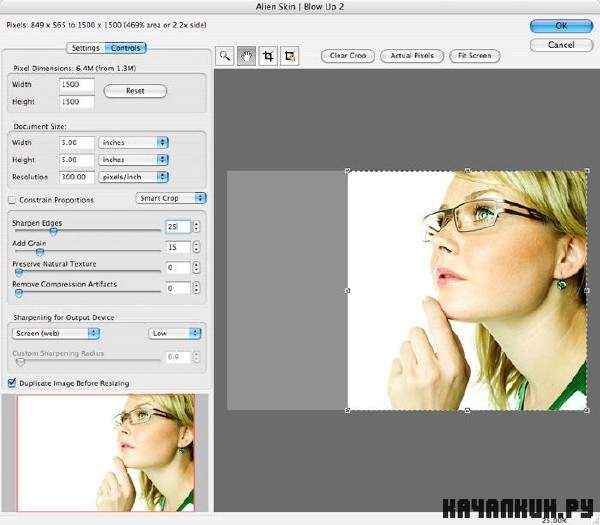Click the Sharpen Edges stepper arrows
Image resolution: width=600 pixels, height=525 pixels.
(196, 227)
